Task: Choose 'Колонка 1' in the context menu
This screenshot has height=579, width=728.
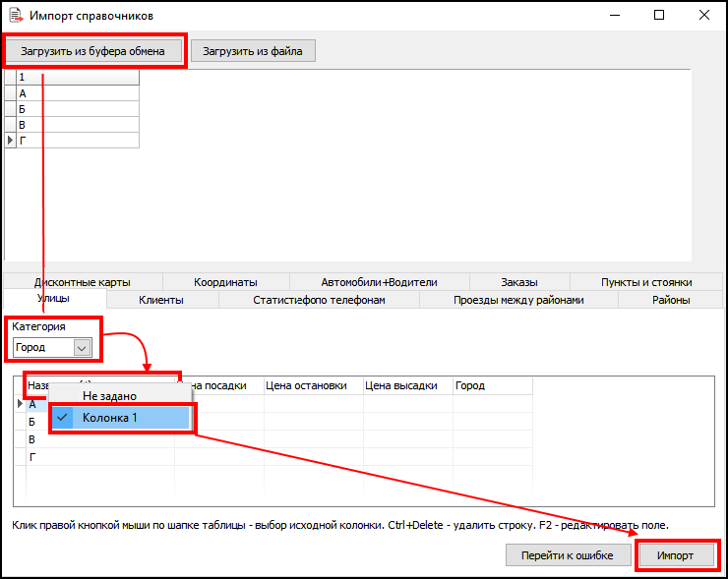Action: pyautogui.click(x=120, y=418)
